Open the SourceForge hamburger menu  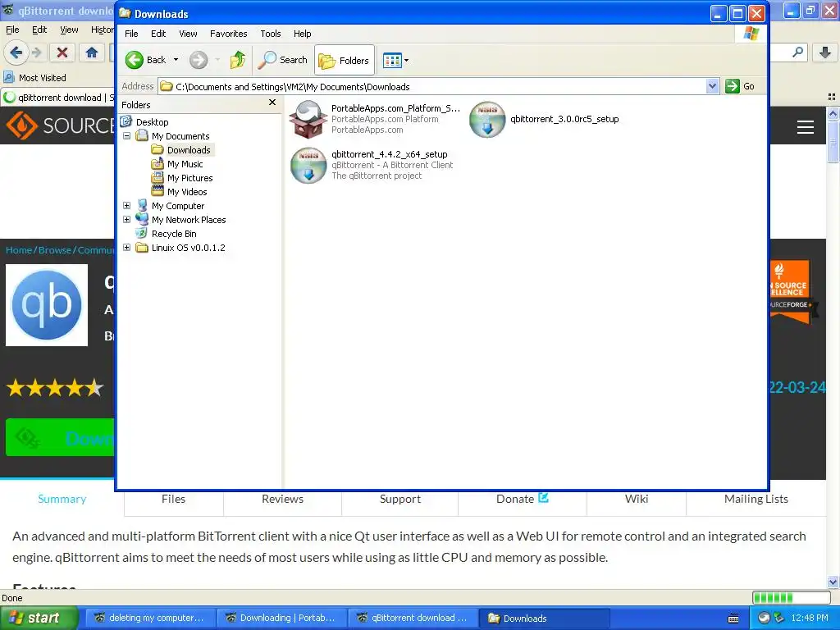(806, 127)
